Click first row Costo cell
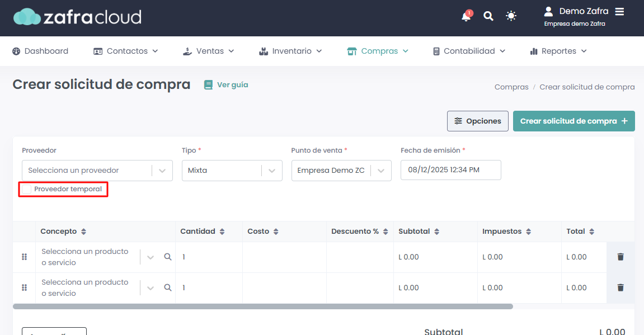Screen dimensions: 644x335 [285, 257]
